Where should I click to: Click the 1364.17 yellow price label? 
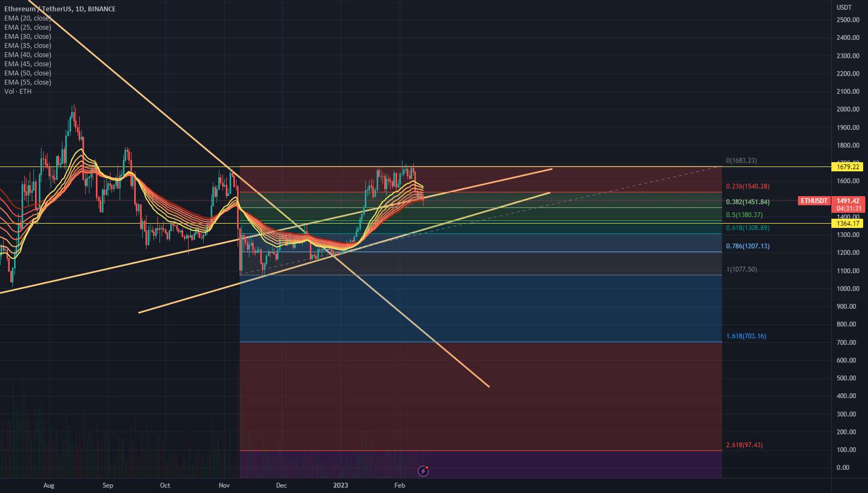[x=848, y=223]
